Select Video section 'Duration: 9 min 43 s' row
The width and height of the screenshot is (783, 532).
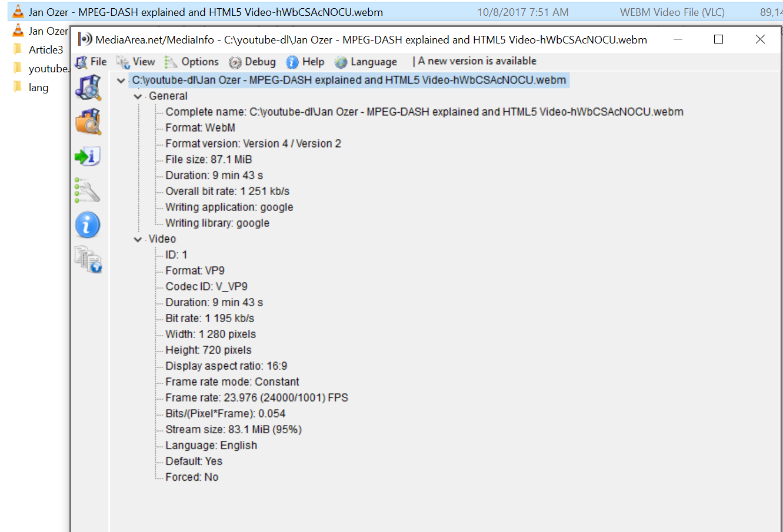(214, 302)
